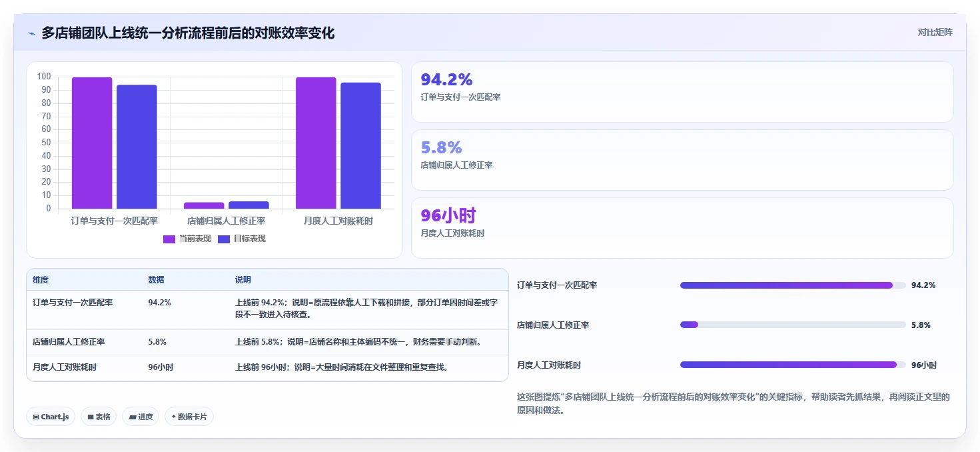This screenshot has width=980, height=452.
Task: Click the 上线前 5.8% description cell
Action: [x=358, y=342]
